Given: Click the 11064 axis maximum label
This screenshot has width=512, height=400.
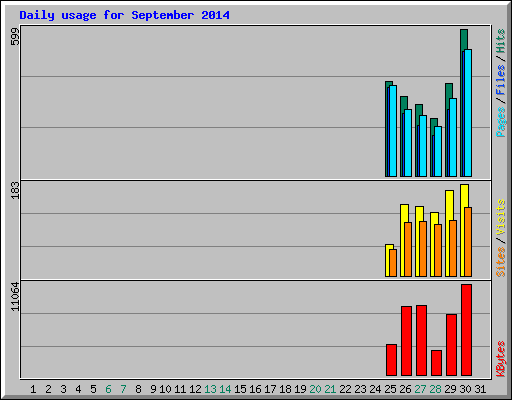Looking at the screenshot, I should point(15,296).
